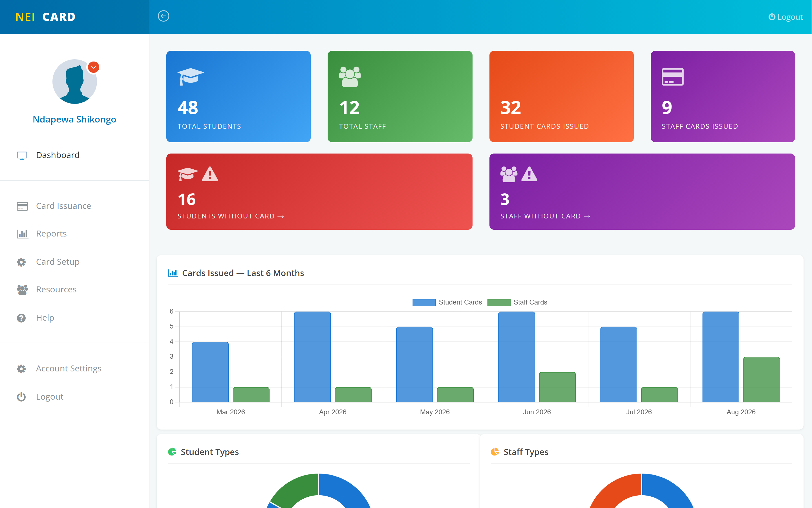Open the profile dropdown chevron on the avatar
Screen dimensions: 812x508
pos(94,67)
